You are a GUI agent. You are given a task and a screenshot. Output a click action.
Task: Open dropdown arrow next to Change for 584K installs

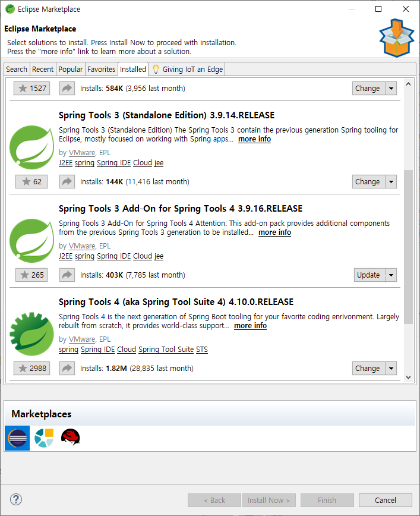click(x=391, y=88)
